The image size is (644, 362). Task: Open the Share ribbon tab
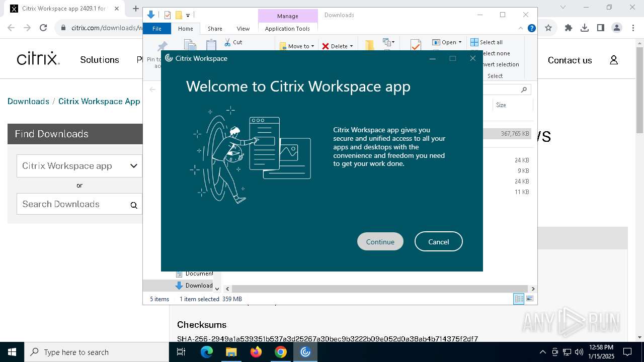[x=215, y=29]
